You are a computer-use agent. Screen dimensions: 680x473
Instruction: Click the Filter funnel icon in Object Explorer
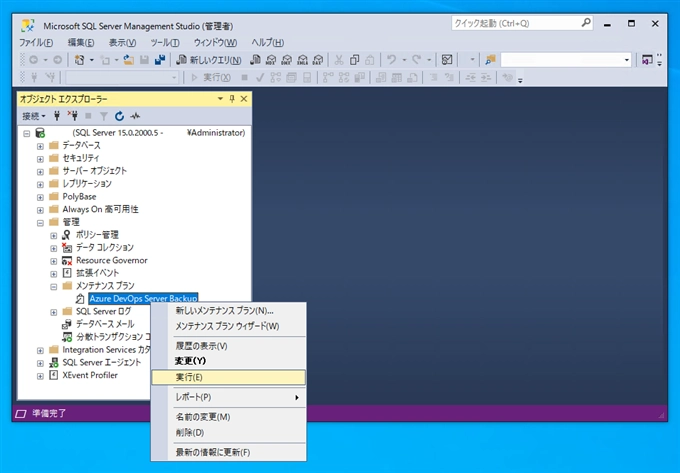click(104, 116)
